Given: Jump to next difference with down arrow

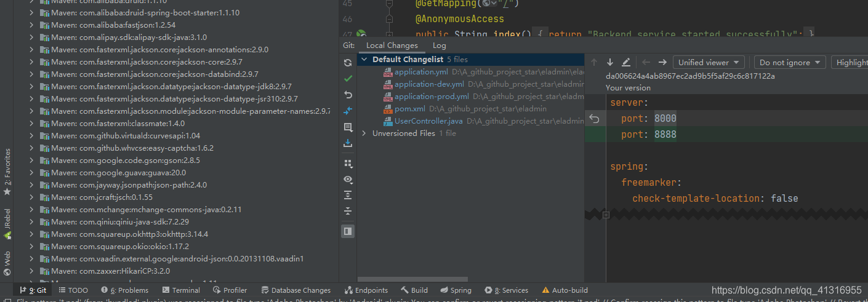Looking at the screenshot, I should click(610, 62).
